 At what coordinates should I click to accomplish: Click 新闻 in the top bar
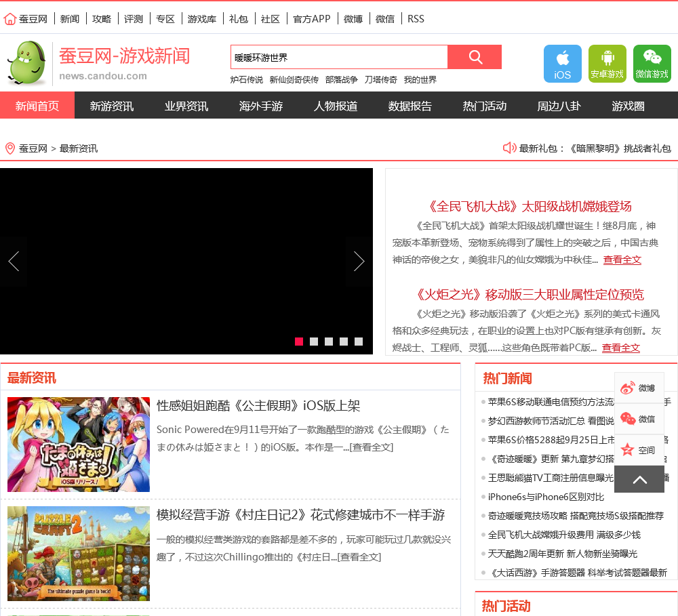coord(70,19)
